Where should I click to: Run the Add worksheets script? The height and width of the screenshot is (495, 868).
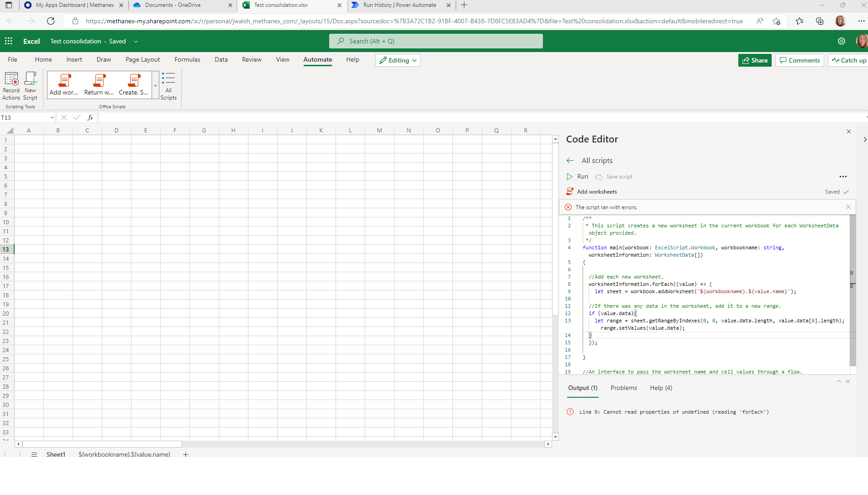(x=577, y=176)
